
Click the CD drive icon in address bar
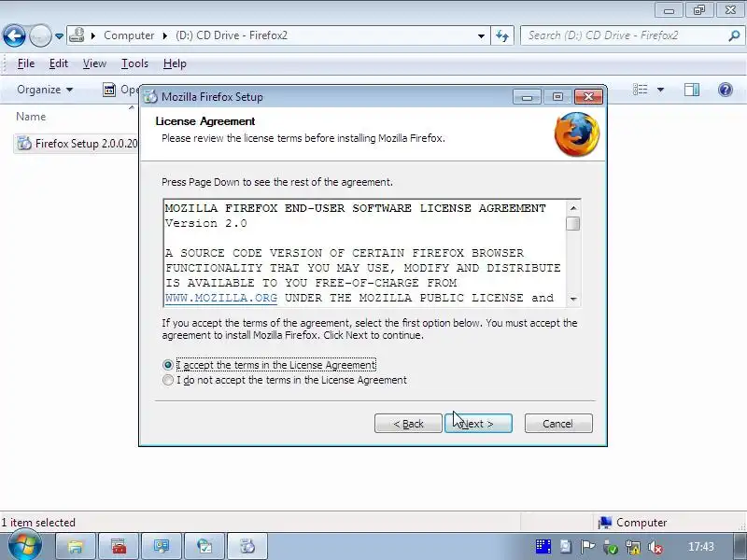[77, 35]
